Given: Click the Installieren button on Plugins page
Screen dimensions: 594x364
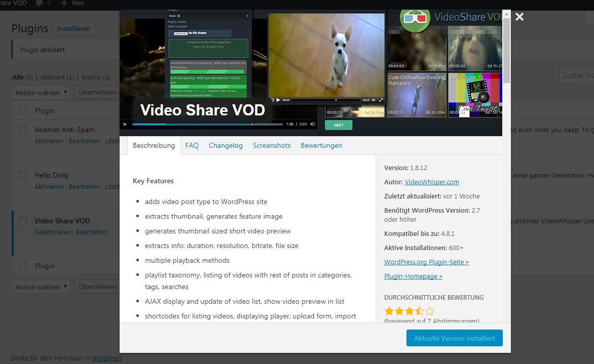Looking at the screenshot, I should pyautogui.click(x=73, y=28).
